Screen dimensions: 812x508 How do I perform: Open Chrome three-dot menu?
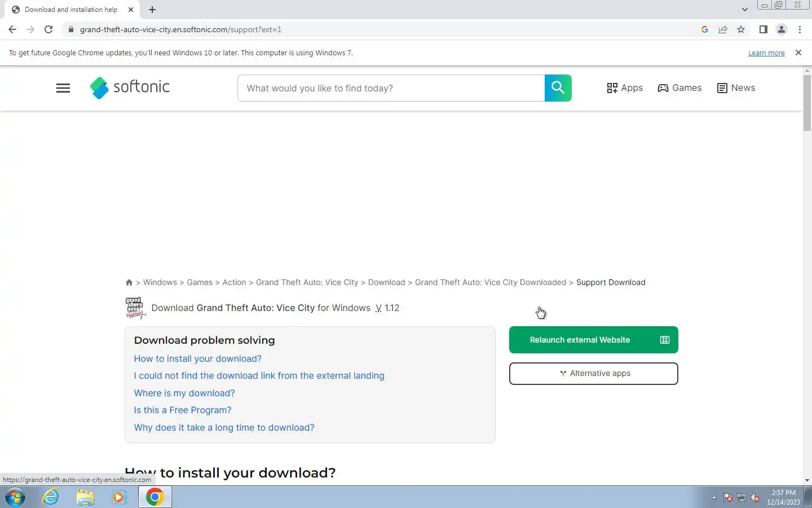[x=800, y=29]
